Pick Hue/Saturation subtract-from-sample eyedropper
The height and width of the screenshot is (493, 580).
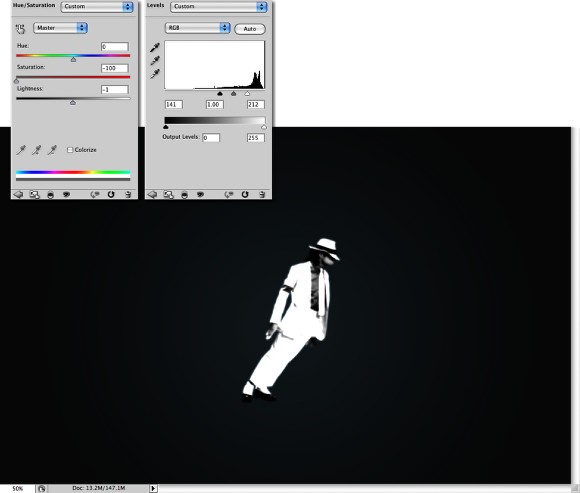52,150
